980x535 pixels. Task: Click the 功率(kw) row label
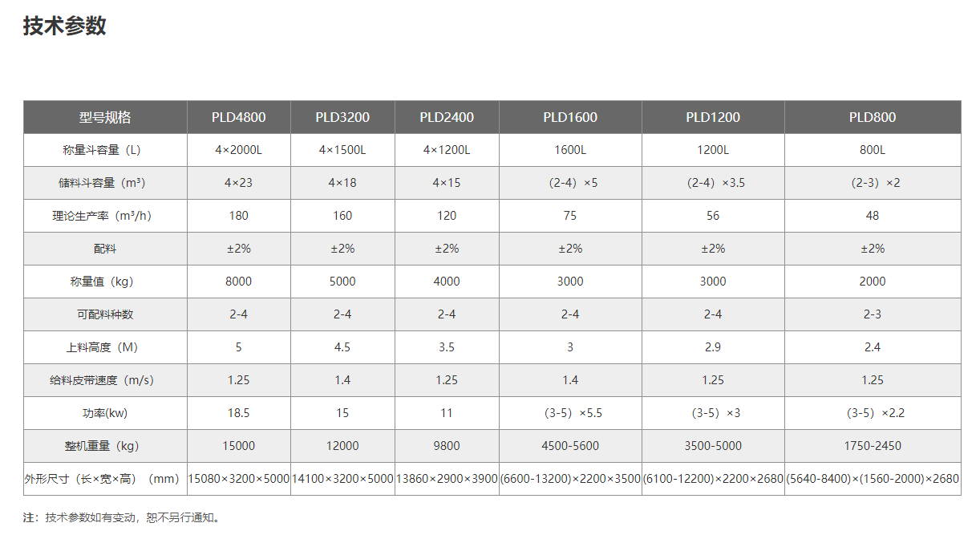(105, 413)
